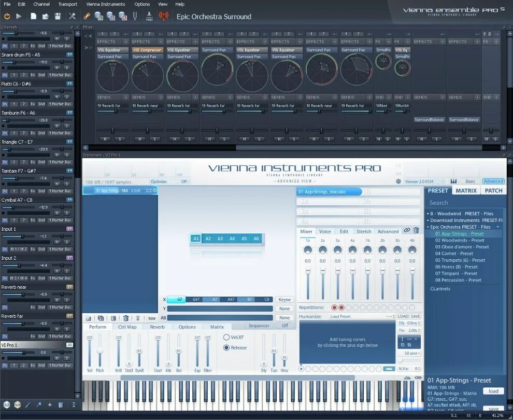Toggle the Sequencer Off button
The width and height of the screenshot is (513, 420).
coord(285,326)
